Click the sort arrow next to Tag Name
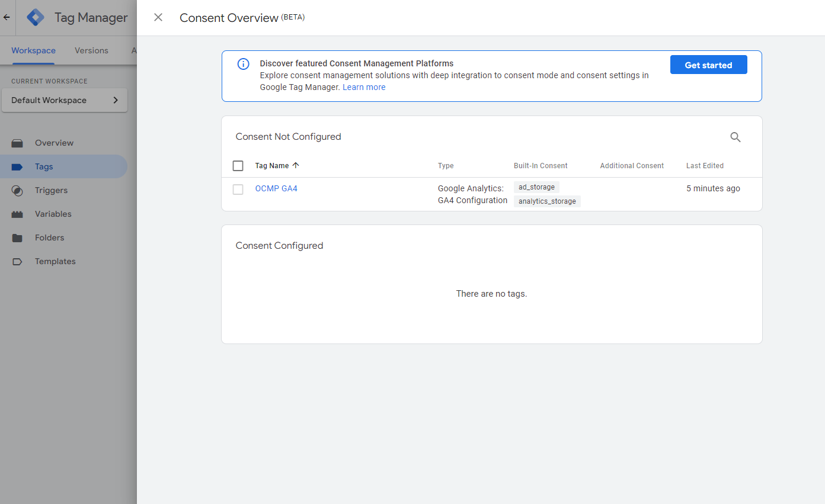Image resolution: width=825 pixels, height=504 pixels. (296, 165)
